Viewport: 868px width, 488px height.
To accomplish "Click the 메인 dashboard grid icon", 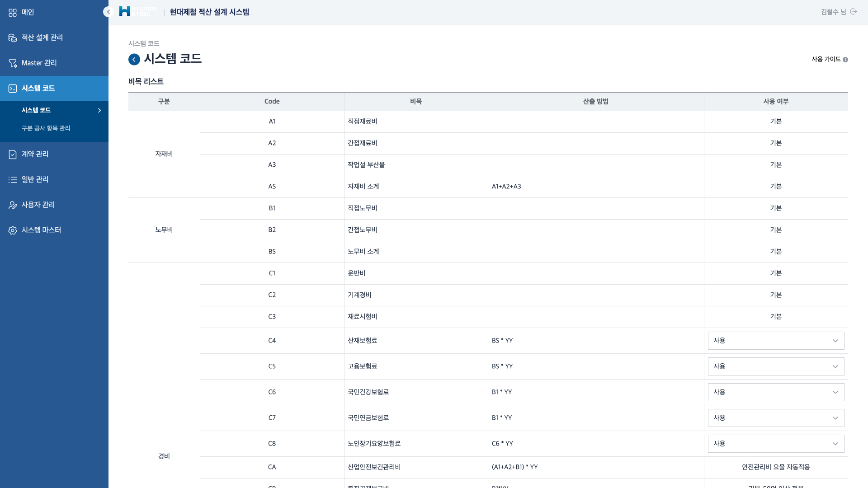I will 13,13.
